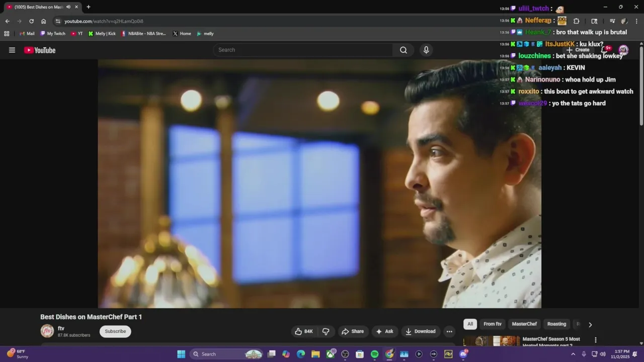Open the Chrome three-dot menu
Image resolution: width=644 pixels, height=362 pixels.
pyautogui.click(x=637, y=21)
